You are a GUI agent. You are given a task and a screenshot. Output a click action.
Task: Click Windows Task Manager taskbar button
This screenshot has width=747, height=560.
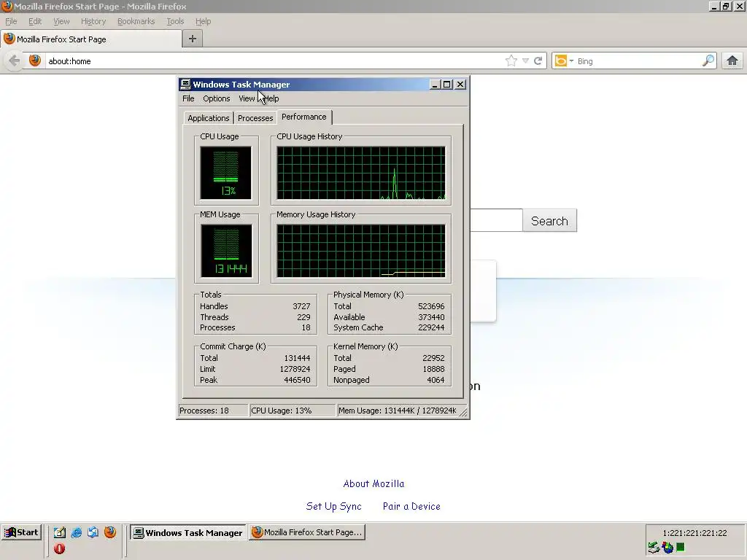[189, 532]
